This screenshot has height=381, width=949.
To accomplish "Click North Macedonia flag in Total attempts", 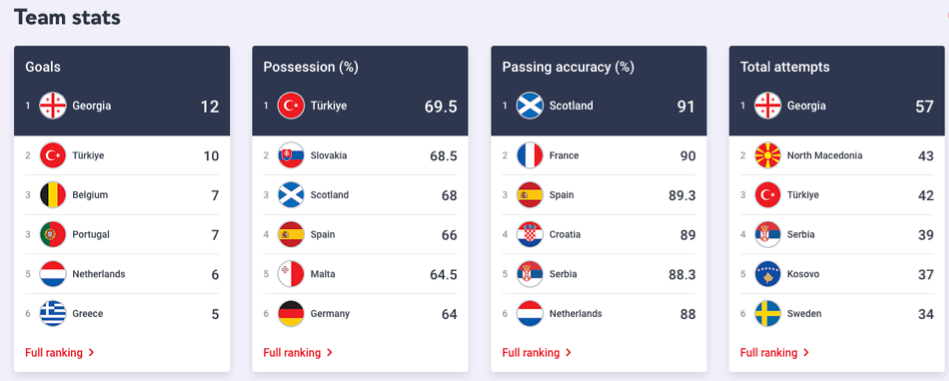I will click(767, 155).
